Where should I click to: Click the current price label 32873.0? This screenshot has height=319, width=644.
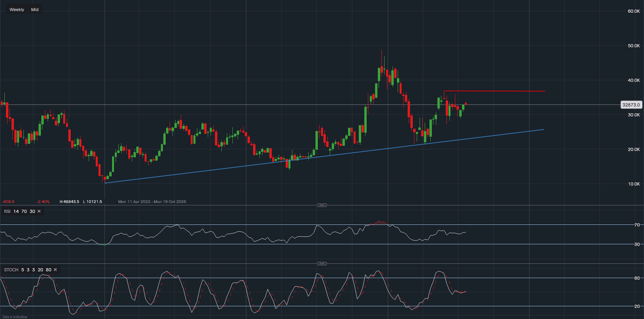[631, 105]
